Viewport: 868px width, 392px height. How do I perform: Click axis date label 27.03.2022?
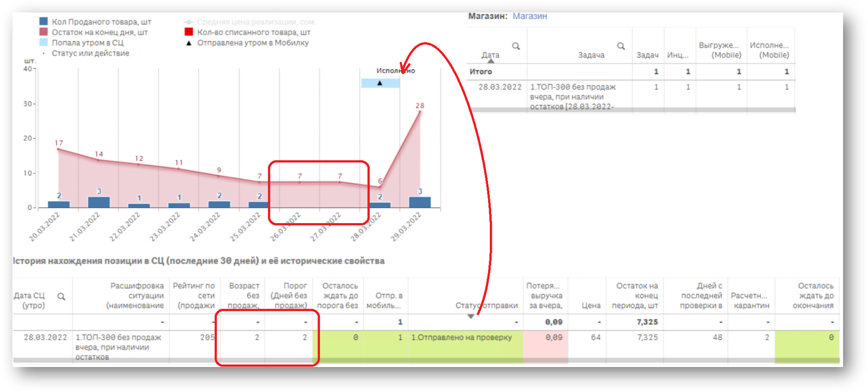326,227
